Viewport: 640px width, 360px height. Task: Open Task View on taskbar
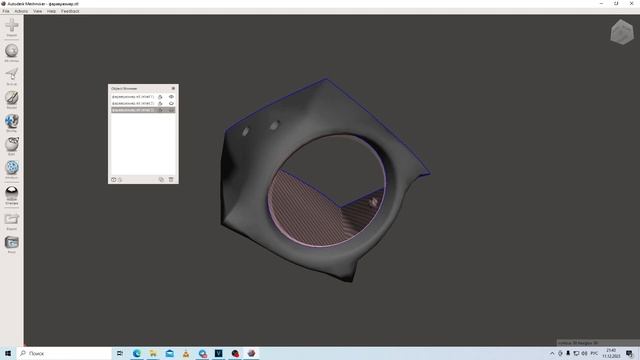120,353
